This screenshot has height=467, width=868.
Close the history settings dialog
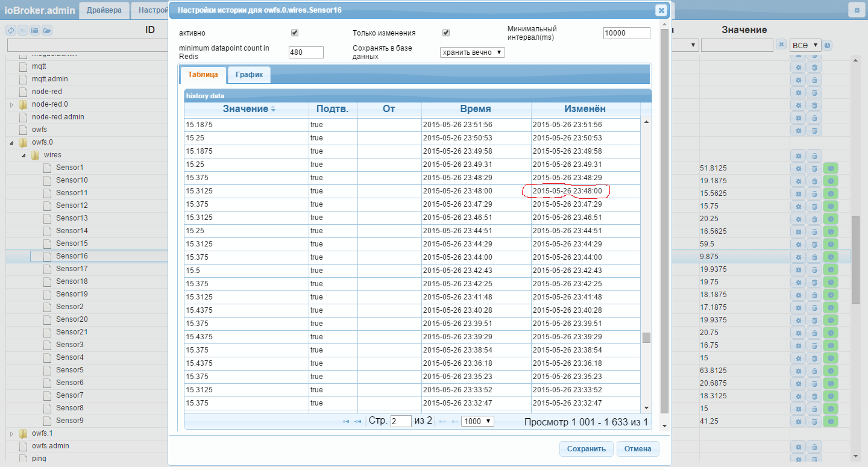661,10
